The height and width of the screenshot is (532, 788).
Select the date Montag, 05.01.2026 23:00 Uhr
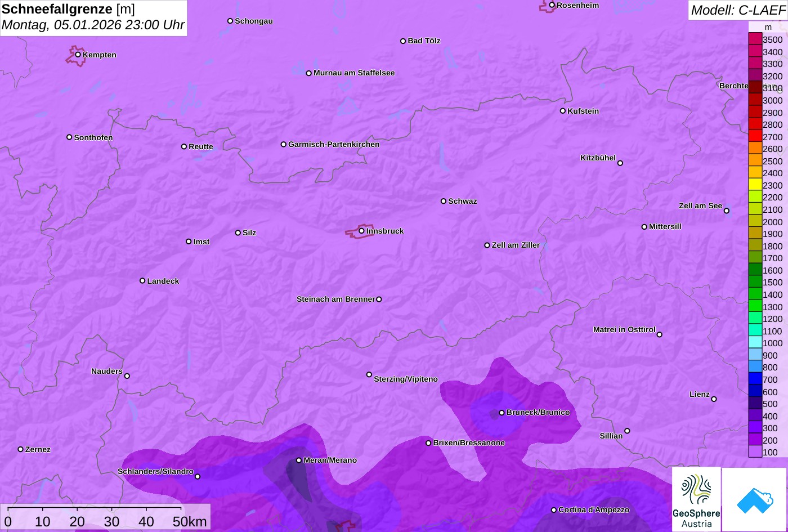(x=93, y=25)
